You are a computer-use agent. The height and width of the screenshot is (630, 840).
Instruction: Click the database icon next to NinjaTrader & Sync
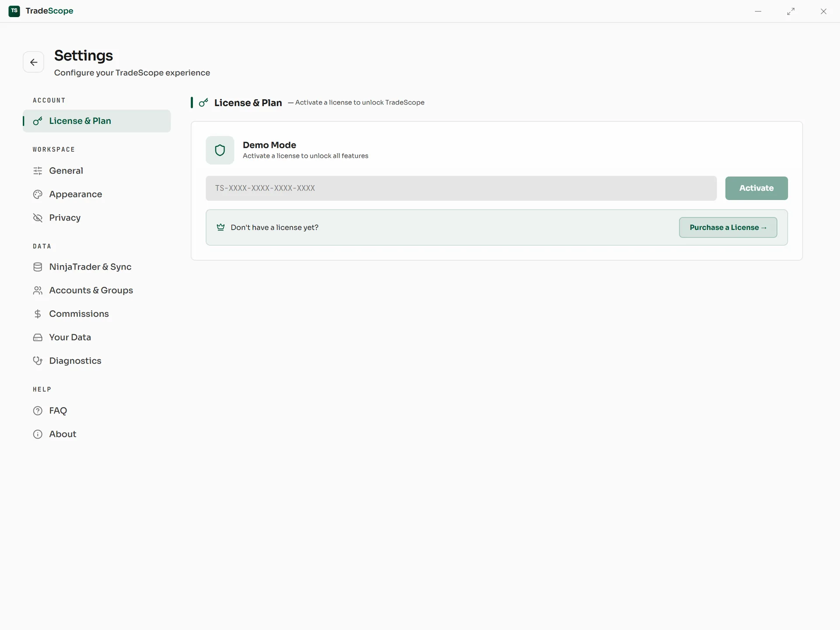pyautogui.click(x=38, y=267)
